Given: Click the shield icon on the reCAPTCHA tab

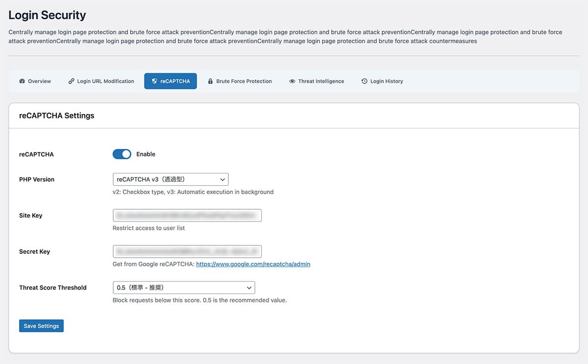Looking at the screenshot, I should click(x=154, y=81).
